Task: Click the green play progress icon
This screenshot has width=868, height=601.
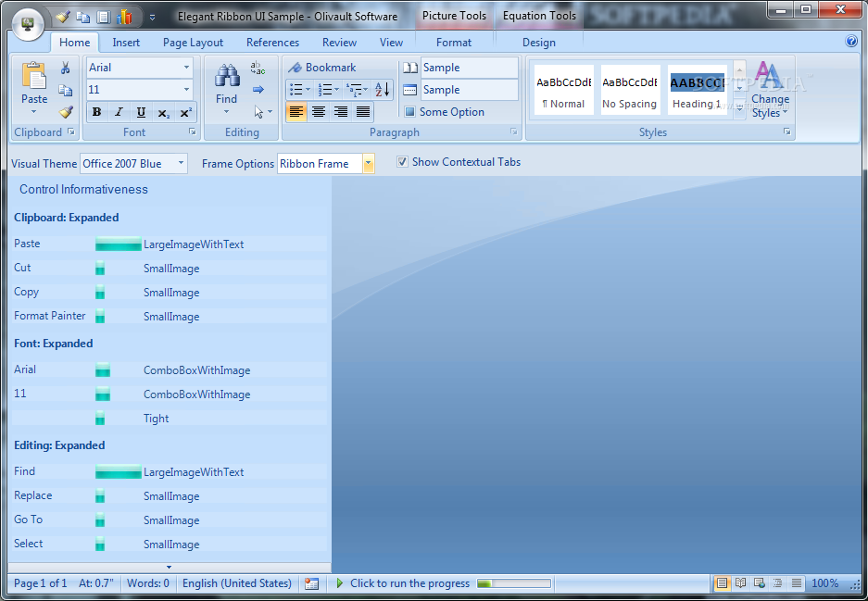Action: click(x=339, y=582)
